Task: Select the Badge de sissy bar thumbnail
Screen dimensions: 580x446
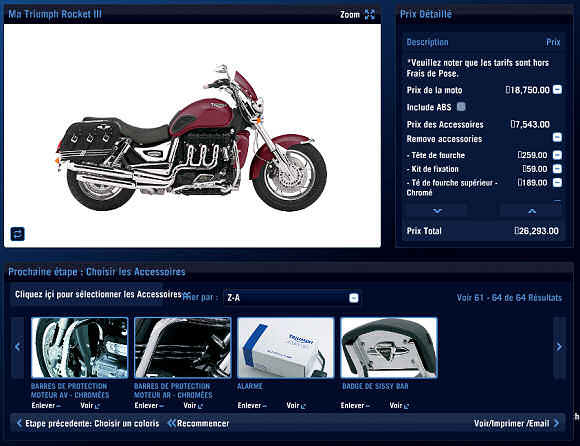Action: [389, 348]
